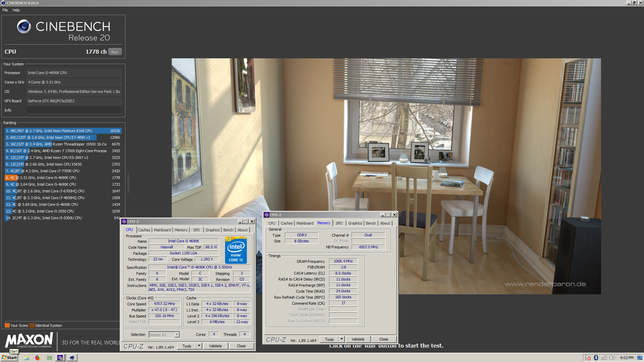This screenshot has width=644, height=362.
Task: Click Tools button in left CPU-Z
Action: (187, 346)
